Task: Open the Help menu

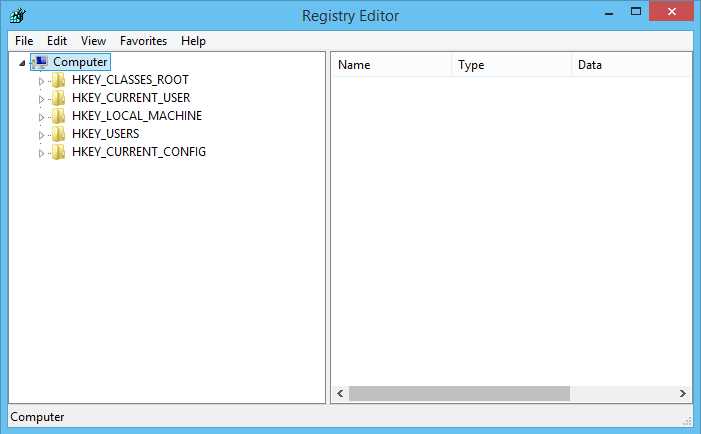Action: (193, 41)
